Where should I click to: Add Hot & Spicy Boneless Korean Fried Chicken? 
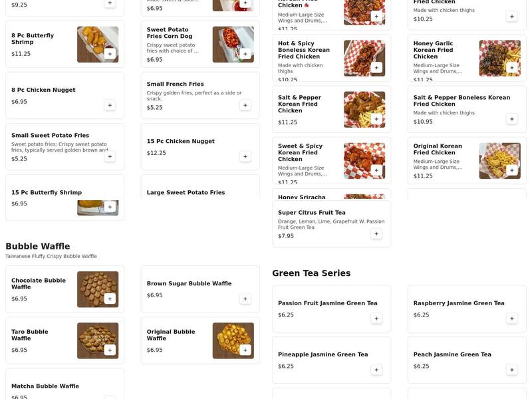click(x=376, y=68)
